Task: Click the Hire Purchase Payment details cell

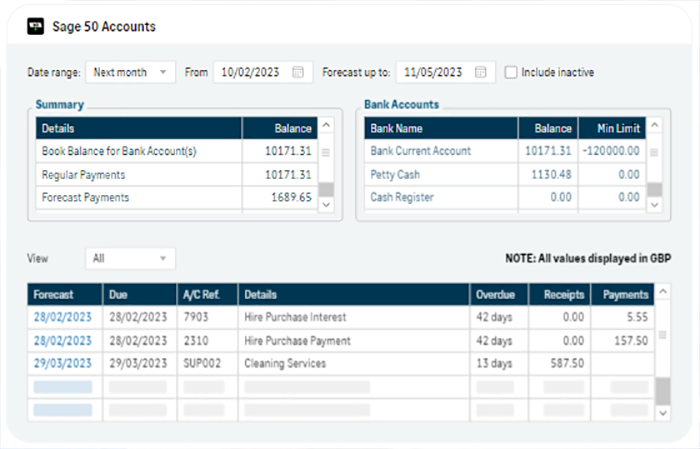Action: tap(354, 341)
